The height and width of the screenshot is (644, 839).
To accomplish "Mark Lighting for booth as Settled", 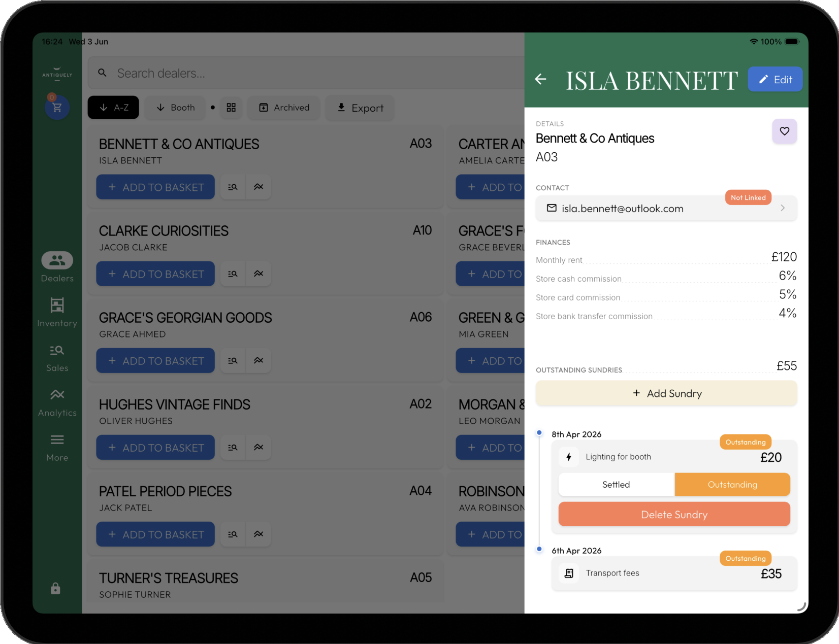I will (x=616, y=485).
